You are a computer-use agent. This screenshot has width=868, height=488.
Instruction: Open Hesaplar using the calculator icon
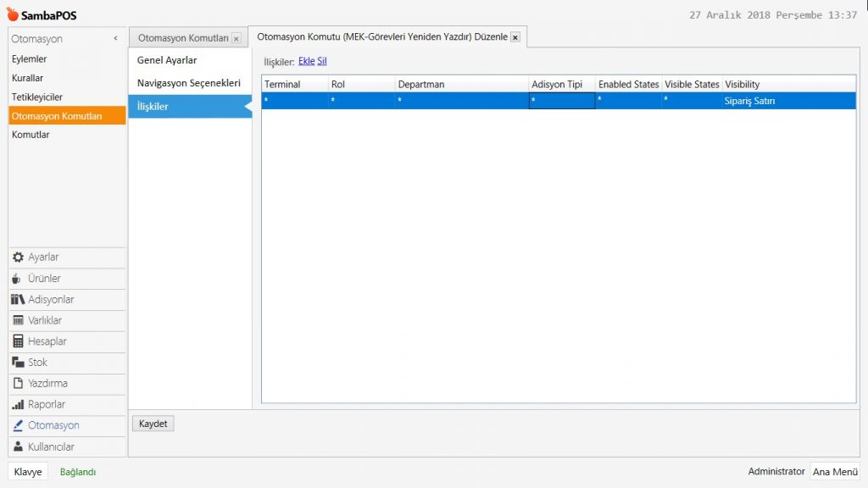pyautogui.click(x=19, y=341)
